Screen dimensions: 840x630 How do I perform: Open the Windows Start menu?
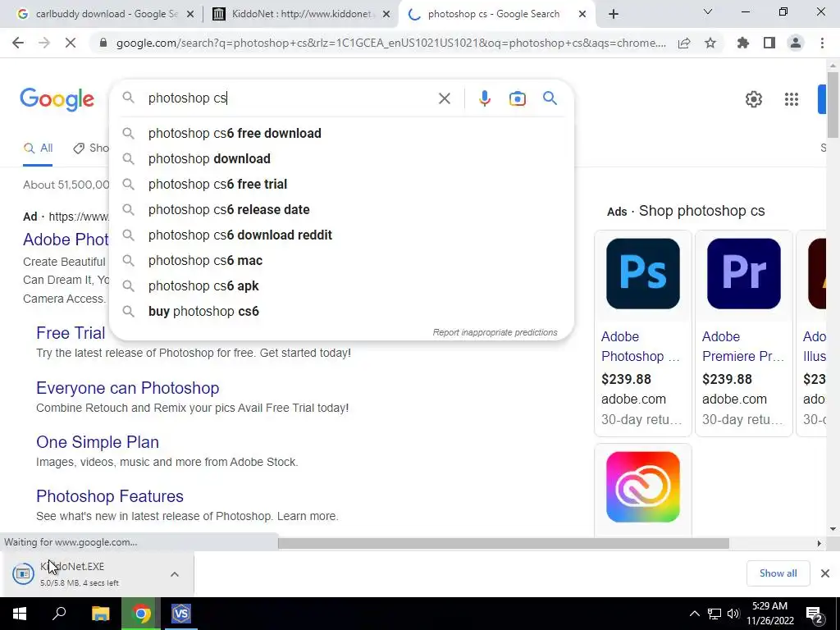click(x=20, y=614)
